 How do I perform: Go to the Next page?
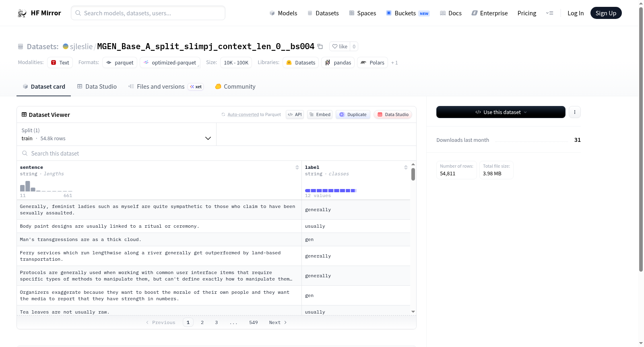coord(278,322)
